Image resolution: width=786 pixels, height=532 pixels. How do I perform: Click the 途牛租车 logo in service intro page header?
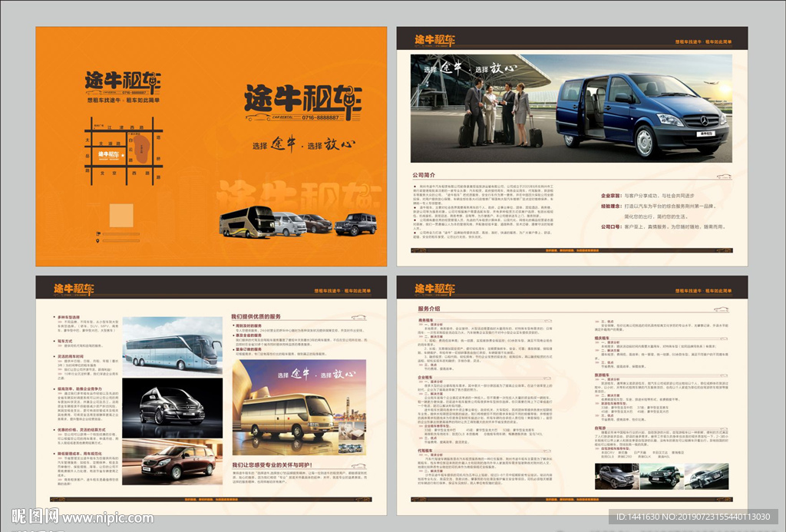pos(434,289)
